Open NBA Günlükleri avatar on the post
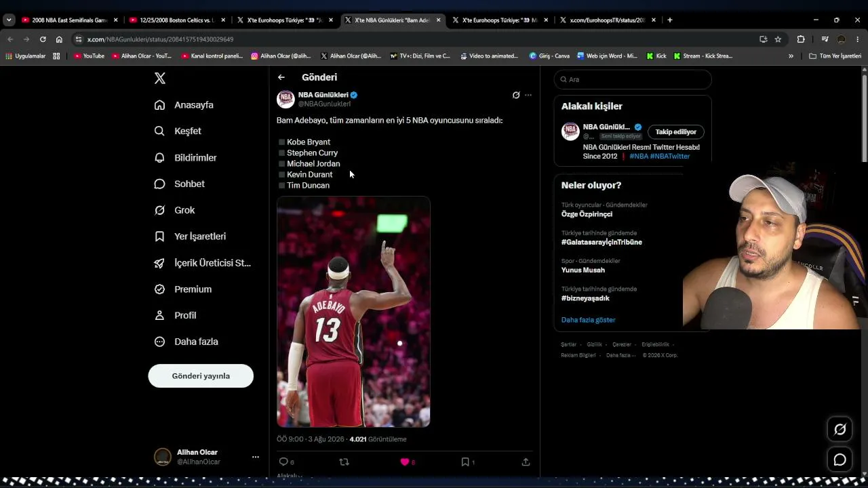 click(285, 100)
